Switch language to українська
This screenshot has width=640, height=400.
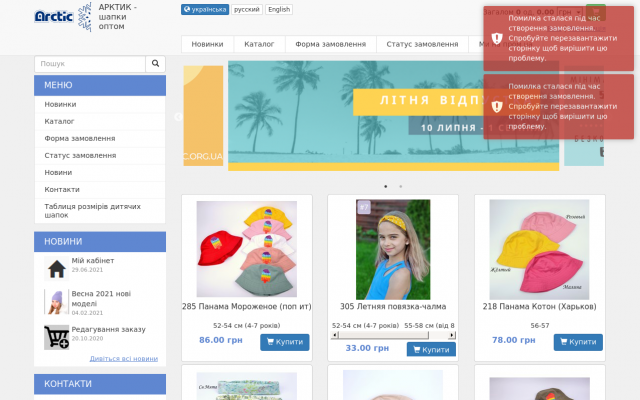pyautogui.click(x=205, y=9)
